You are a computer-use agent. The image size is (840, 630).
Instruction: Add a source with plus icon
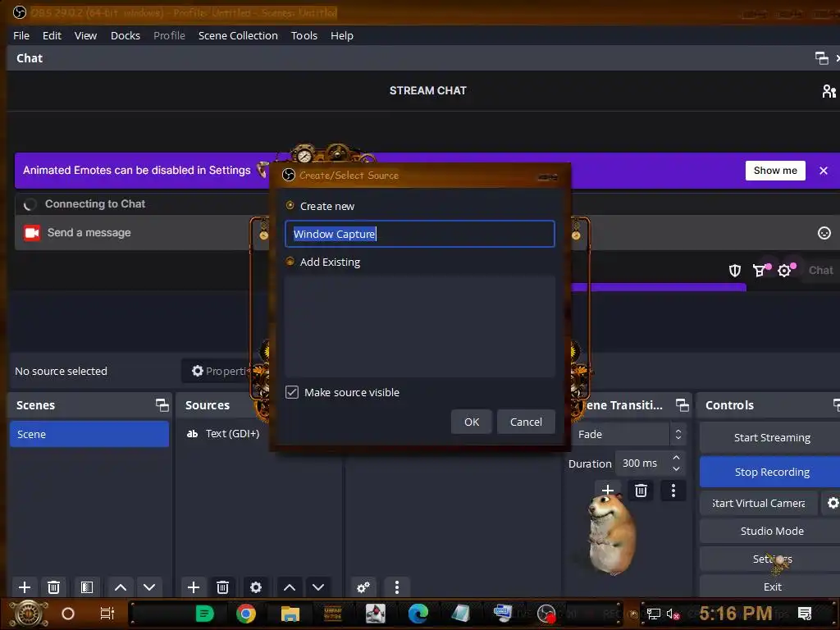(194, 587)
